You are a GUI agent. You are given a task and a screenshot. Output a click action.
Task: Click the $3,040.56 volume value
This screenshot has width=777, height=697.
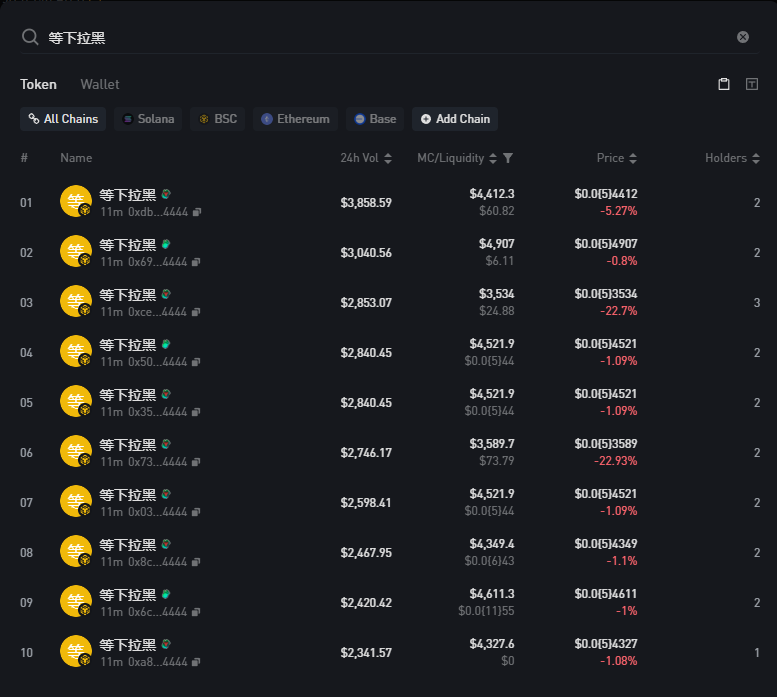coord(366,253)
